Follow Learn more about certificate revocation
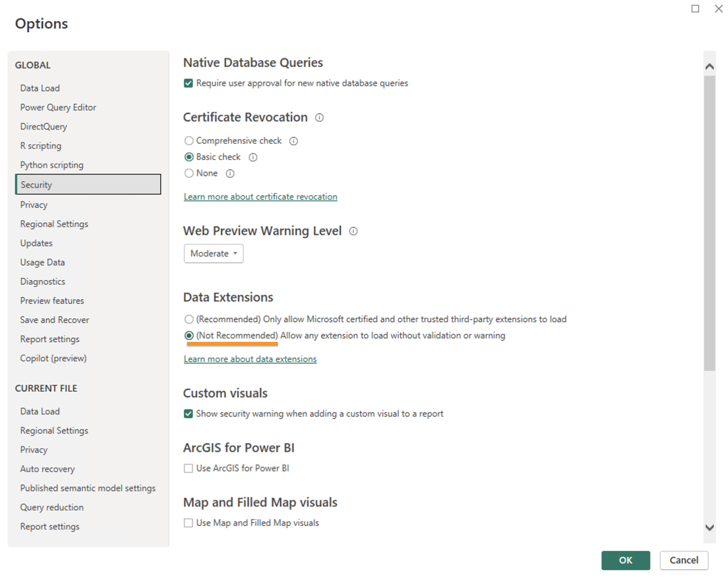This screenshot has height=582, width=728. (x=260, y=196)
